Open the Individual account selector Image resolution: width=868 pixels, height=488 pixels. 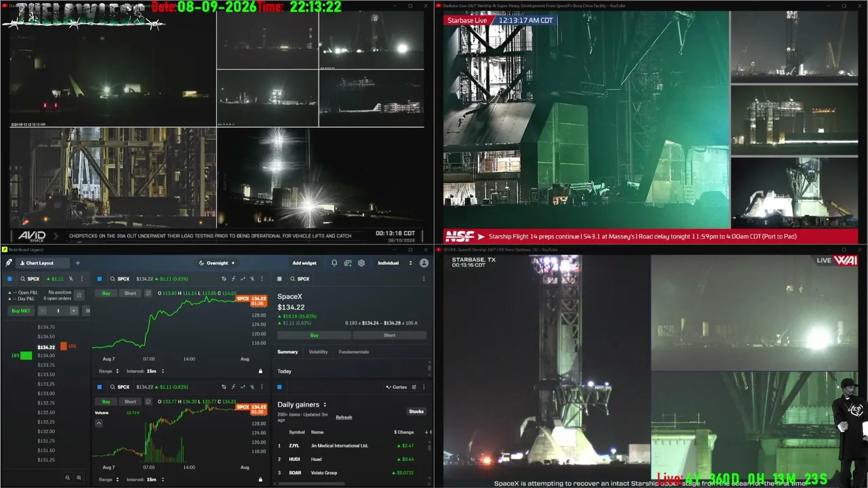[395, 263]
